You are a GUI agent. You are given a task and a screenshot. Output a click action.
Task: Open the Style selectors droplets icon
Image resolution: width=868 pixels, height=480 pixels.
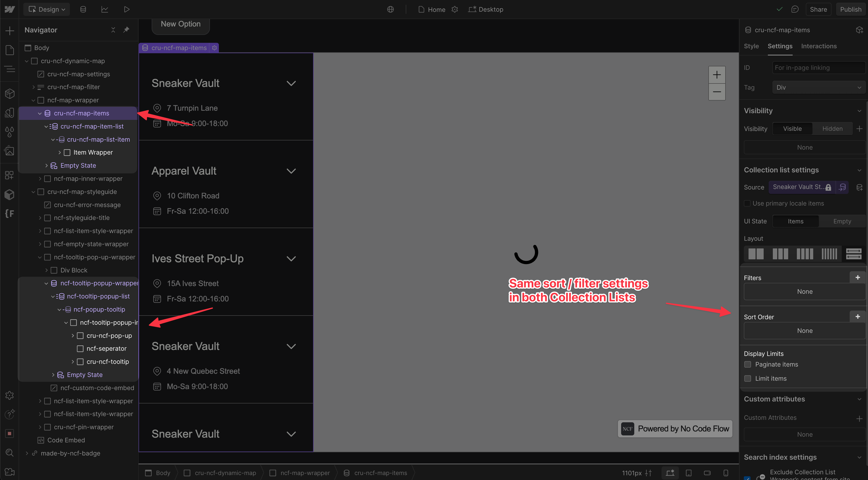(x=9, y=132)
